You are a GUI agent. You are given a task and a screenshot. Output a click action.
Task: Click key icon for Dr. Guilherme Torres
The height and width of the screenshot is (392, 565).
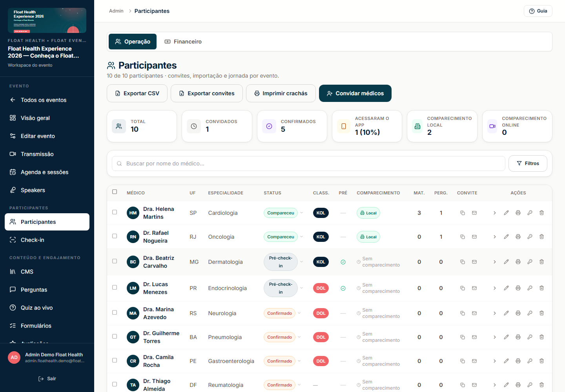[x=530, y=337]
